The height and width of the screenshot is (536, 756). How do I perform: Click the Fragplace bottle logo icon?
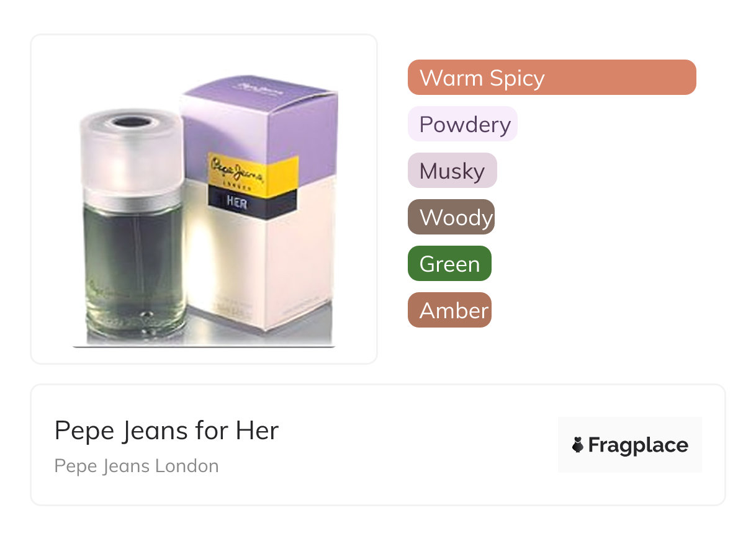pyautogui.click(x=578, y=445)
